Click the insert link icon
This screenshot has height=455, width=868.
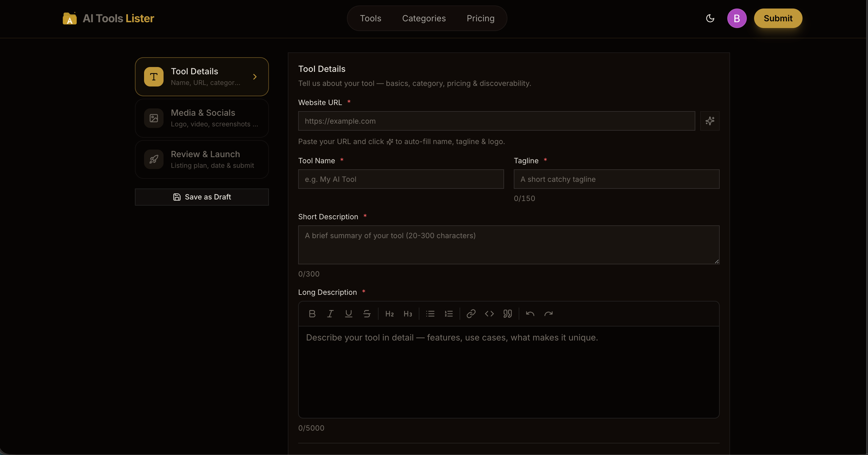(471, 314)
